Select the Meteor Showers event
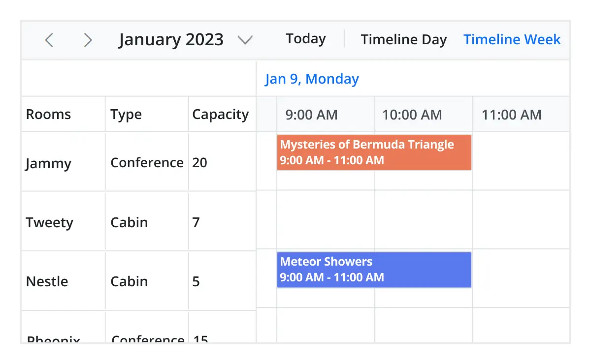 373,270
